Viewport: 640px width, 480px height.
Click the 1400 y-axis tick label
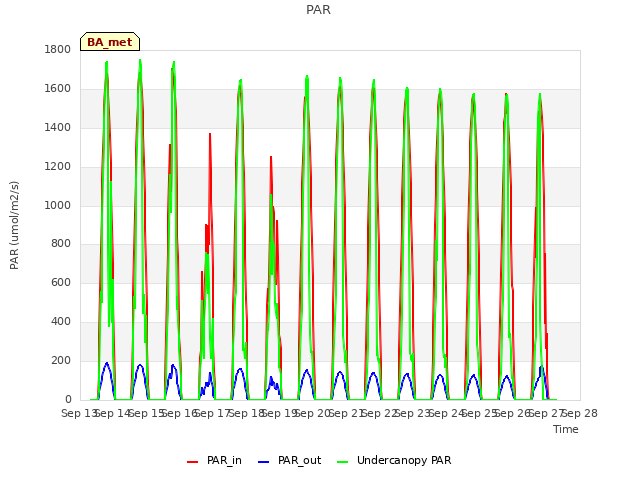tap(58, 128)
